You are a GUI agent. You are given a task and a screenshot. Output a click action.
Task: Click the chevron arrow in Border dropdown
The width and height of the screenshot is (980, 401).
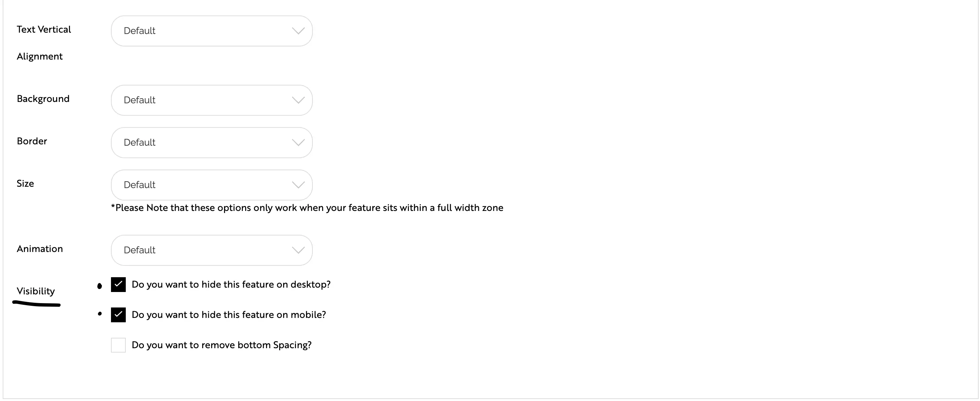298,142
